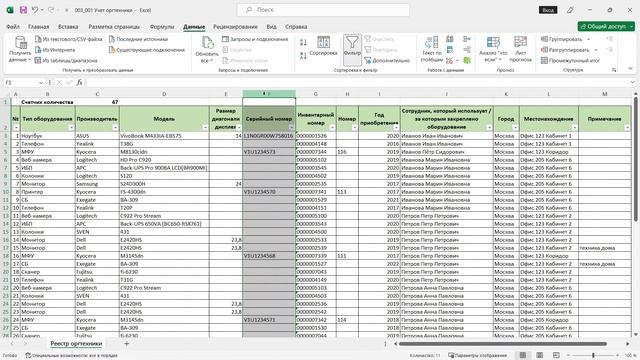The height and width of the screenshot is (360, 640).
Task: Switch to Формулы tab
Action: (x=162, y=27)
